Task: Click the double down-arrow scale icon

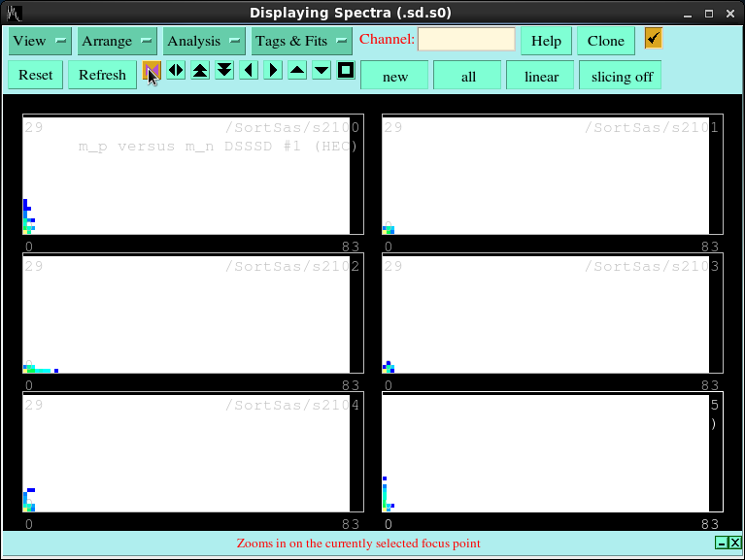Action: (x=224, y=71)
